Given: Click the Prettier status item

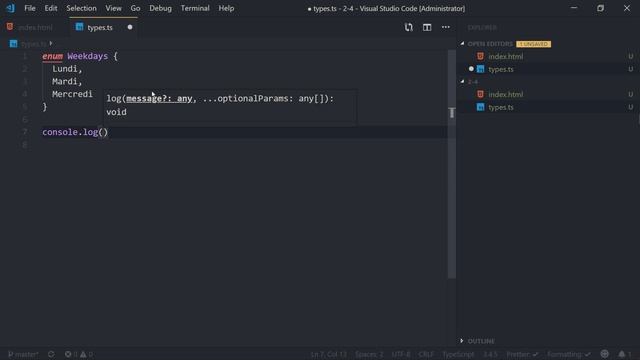Looking at the screenshot, I should [x=522, y=354].
